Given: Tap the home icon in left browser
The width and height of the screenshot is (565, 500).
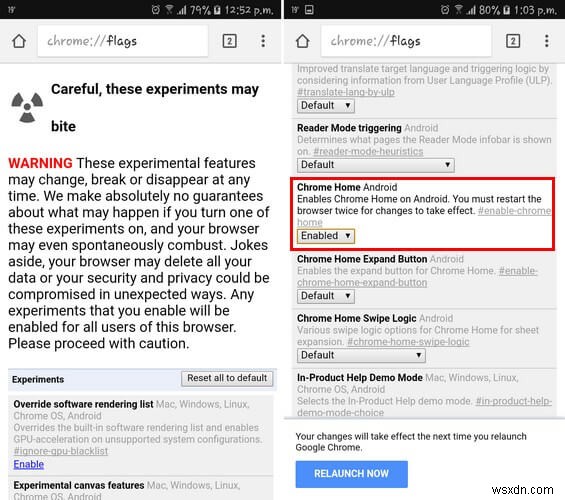Looking at the screenshot, I should pyautogui.click(x=19, y=41).
